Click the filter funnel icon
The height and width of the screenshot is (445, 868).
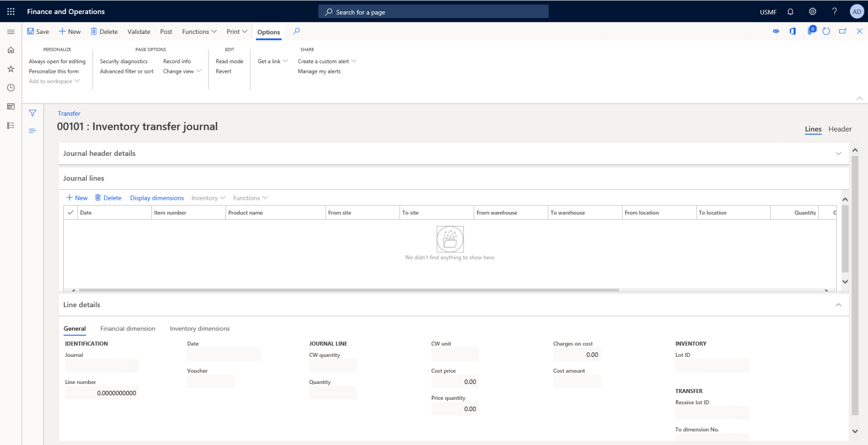coord(32,113)
